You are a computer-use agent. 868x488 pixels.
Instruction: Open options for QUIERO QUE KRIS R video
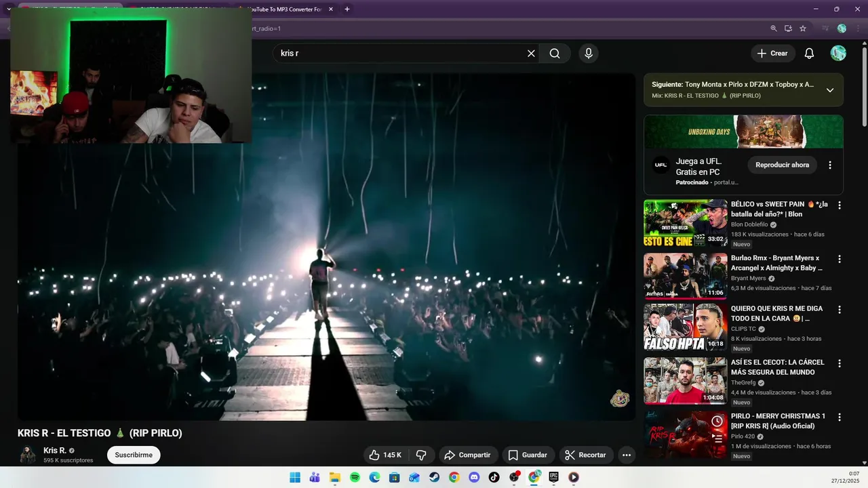pos(840,310)
